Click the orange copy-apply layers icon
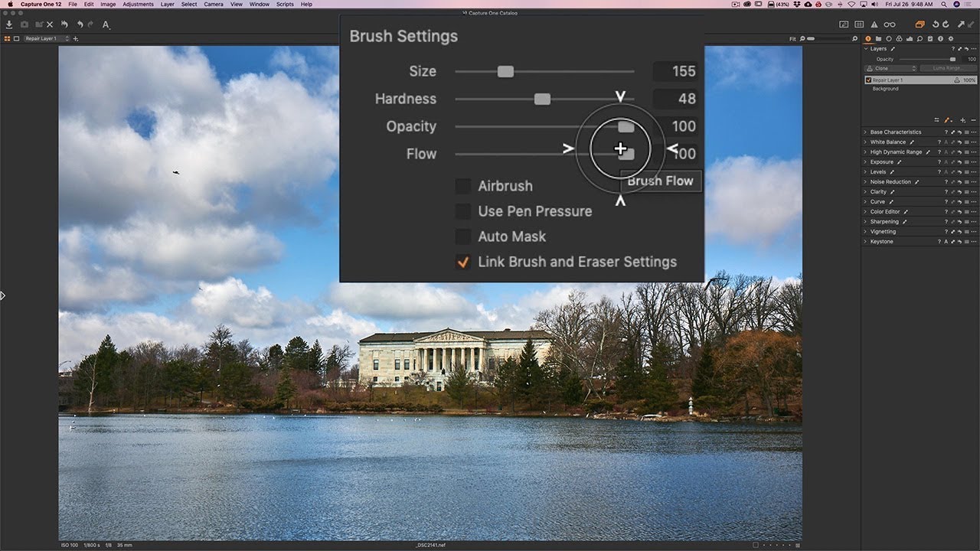The height and width of the screenshot is (551, 980). pyautogui.click(x=920, y=24)
